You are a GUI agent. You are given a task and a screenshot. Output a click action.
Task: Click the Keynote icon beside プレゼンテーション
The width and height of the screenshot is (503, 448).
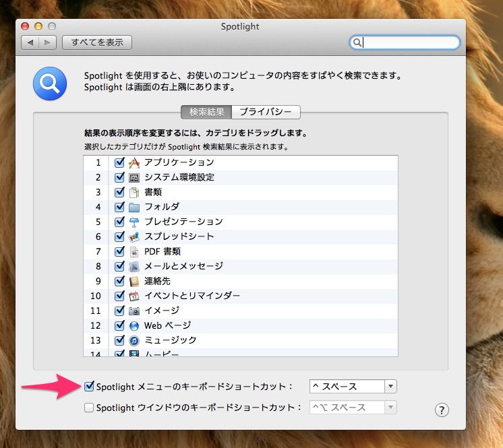(x=134, y=222)
